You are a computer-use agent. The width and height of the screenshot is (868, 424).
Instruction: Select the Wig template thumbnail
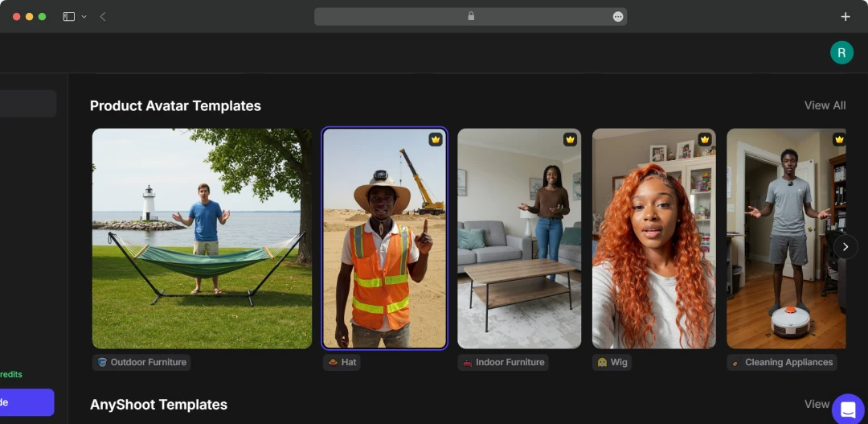tap(653, 239)
